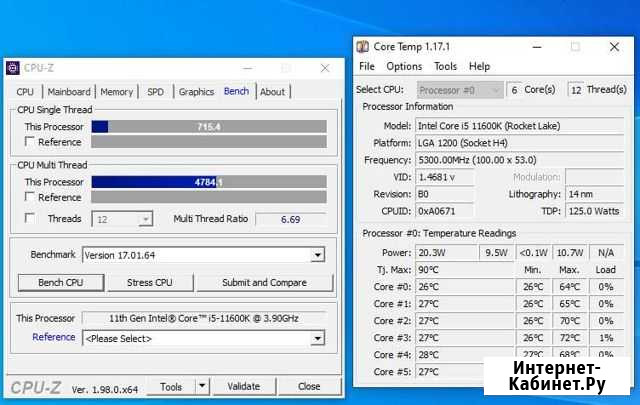The width and height of the screenshot is (640, 405).
Task: Open the Options menu in Core Temp
Action: click(404, 67)
